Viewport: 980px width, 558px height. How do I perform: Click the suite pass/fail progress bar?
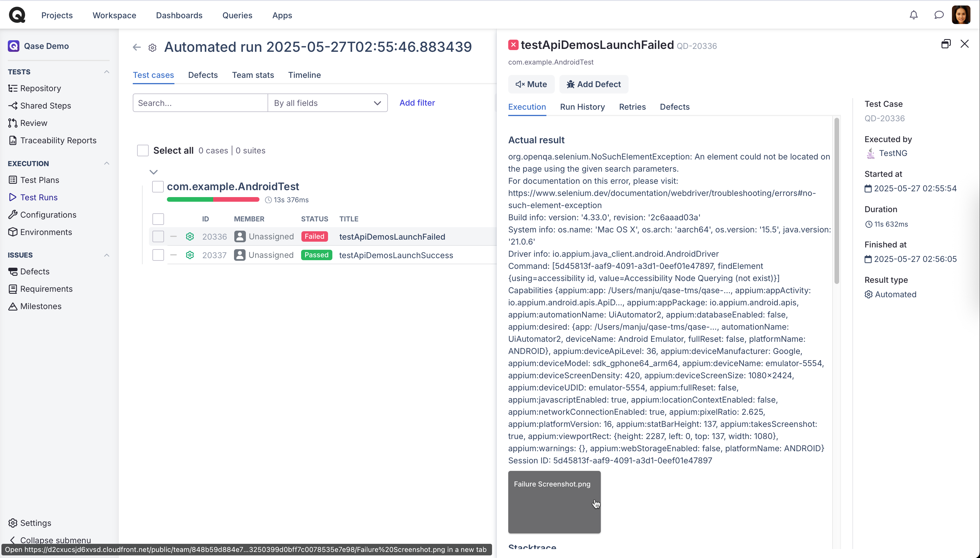pyautogui.click(x=213, y=200)
